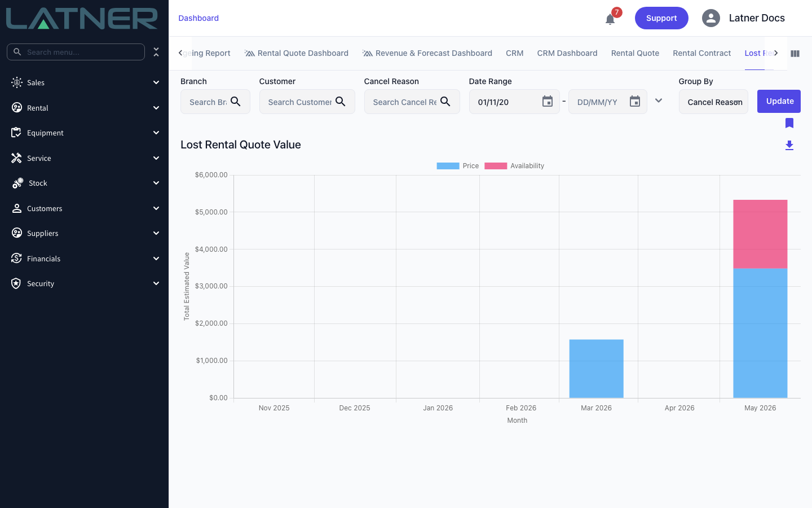Open the tab columns layout icon
The image size is (812, 508).
[x=795, y=54]
